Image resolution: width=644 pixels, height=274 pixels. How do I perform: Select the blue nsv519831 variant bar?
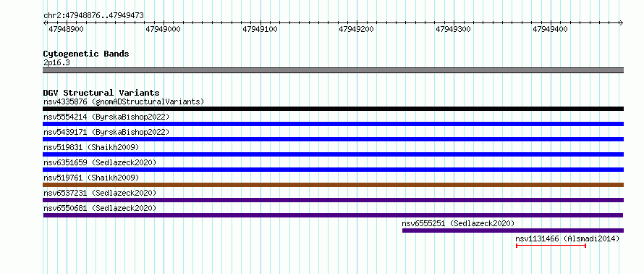pos(333,154)
